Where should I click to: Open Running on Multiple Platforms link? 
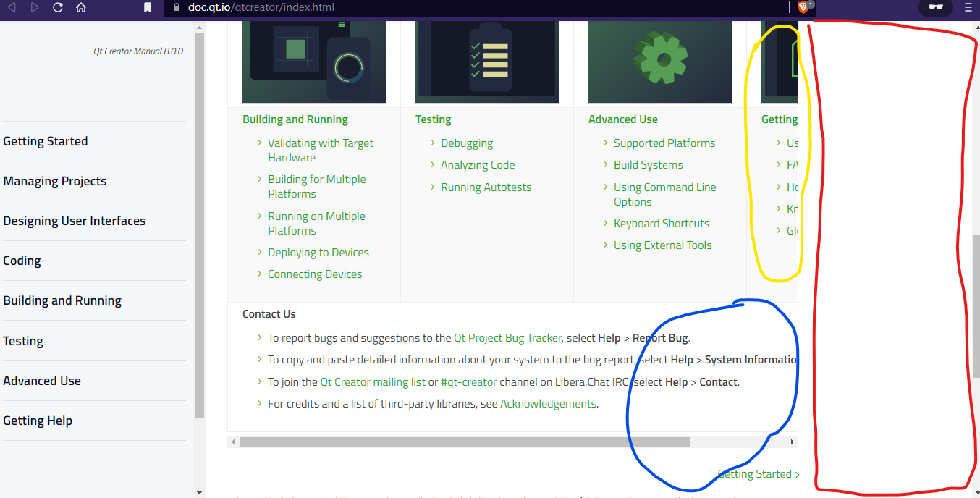point(316,224)
